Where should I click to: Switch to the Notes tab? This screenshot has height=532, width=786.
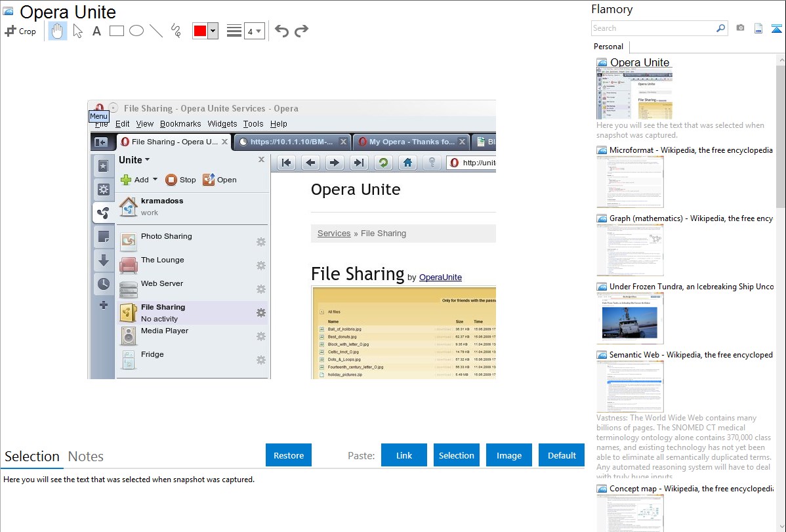86,457
